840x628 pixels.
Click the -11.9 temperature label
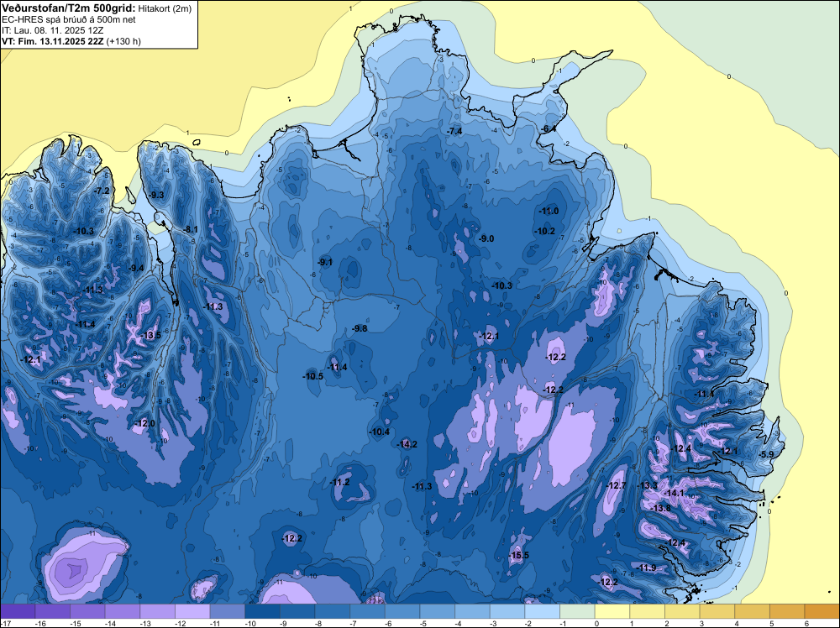click(x=646, y=568)
